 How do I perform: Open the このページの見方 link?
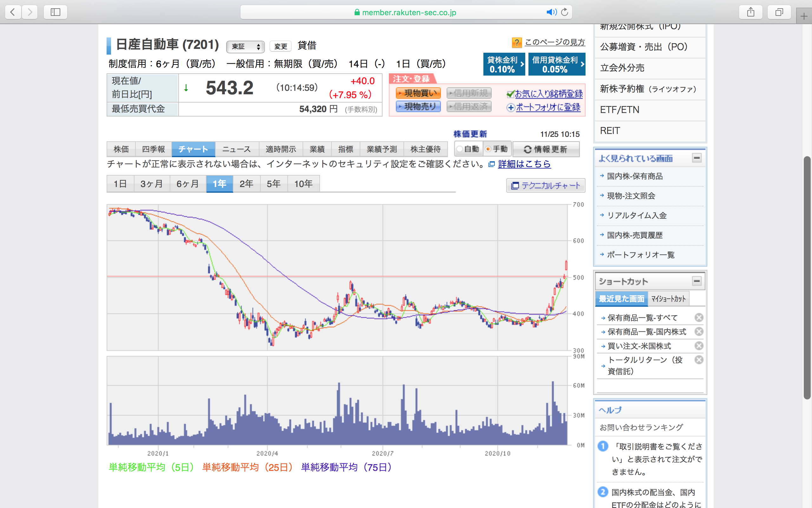555,42
